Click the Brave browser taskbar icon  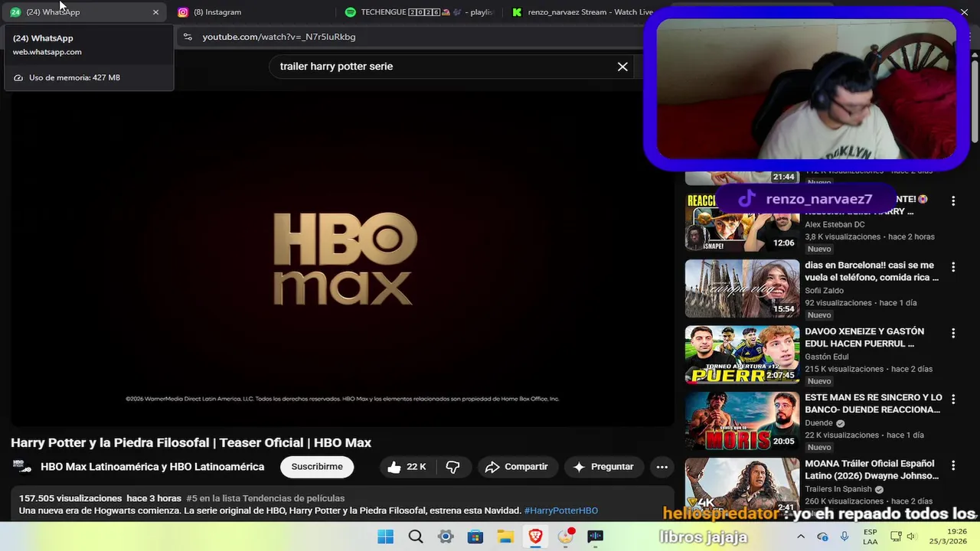(535, 536)
